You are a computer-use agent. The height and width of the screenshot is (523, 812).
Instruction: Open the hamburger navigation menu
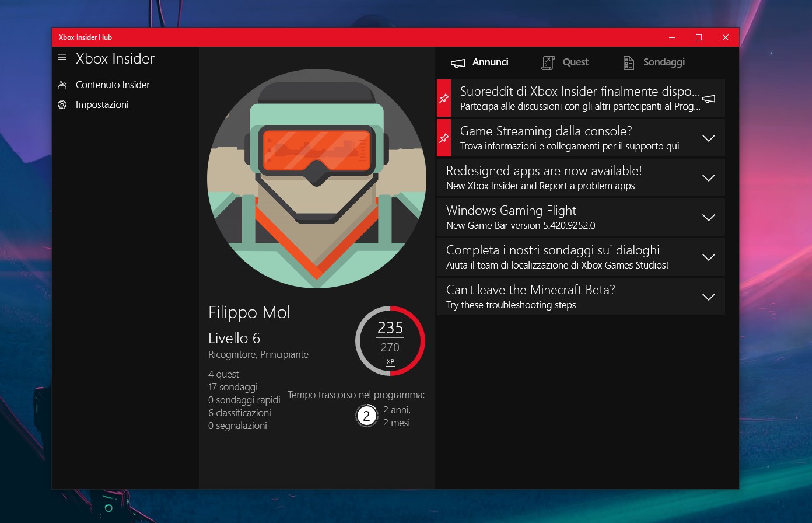point(62,58)
